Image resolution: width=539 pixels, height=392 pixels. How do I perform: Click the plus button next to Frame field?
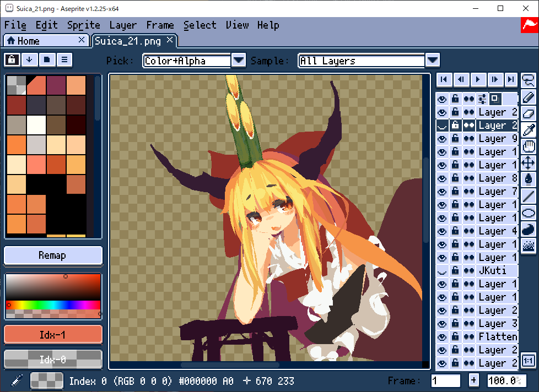point(473,380)
